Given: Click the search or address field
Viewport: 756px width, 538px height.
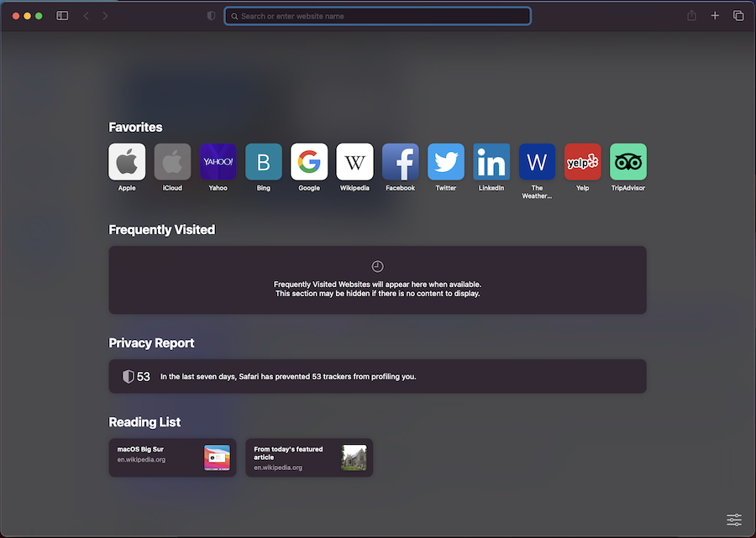Looking at the screenshot, I should [x=378, y=16].
